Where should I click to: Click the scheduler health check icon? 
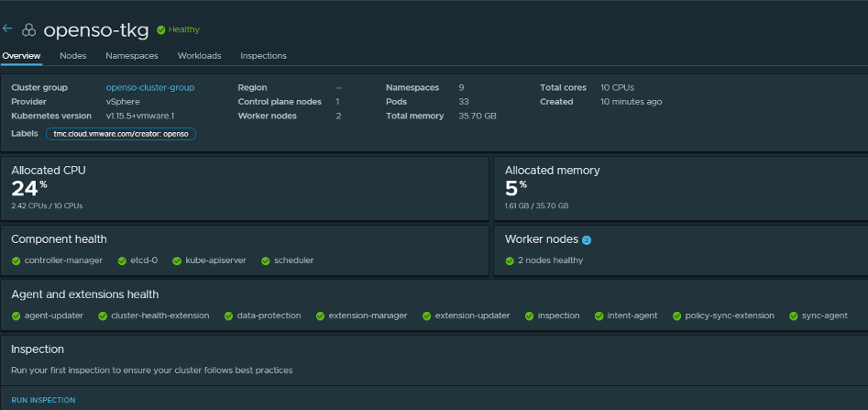[266, 260]
